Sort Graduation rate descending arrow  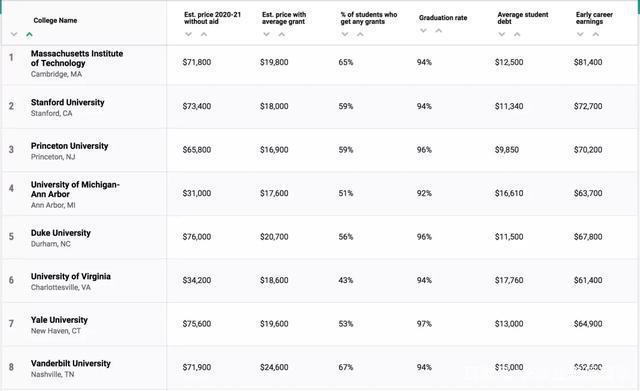[x=423, y=31]
